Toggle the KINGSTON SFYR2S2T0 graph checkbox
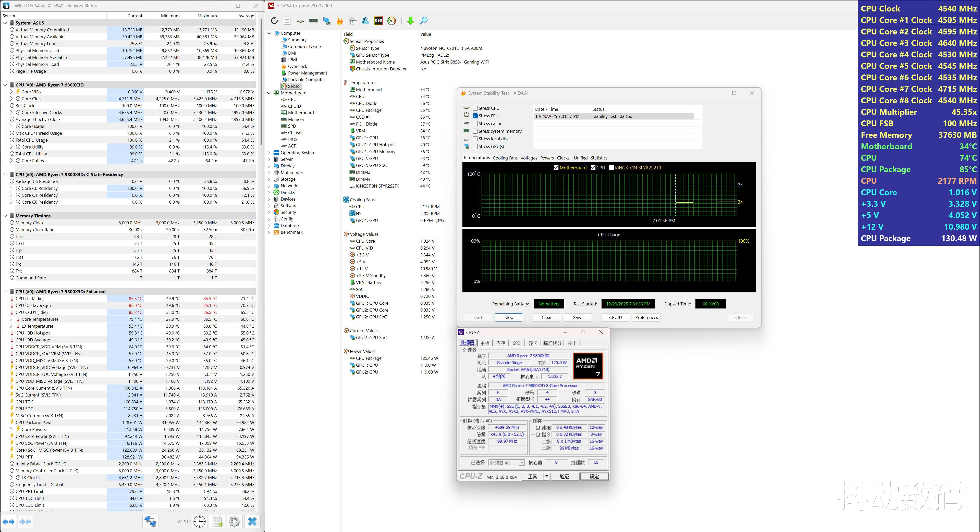 coord(611,168)
